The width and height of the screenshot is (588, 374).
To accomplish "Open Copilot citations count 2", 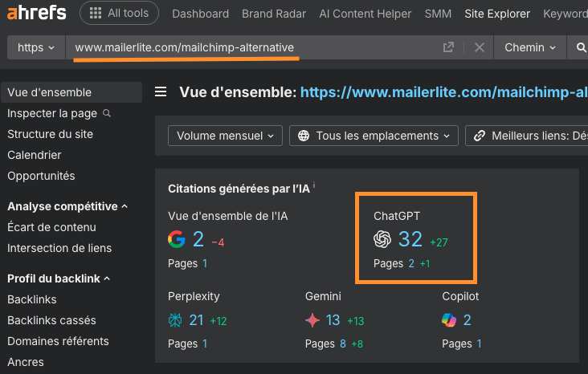I will [468, 320].
